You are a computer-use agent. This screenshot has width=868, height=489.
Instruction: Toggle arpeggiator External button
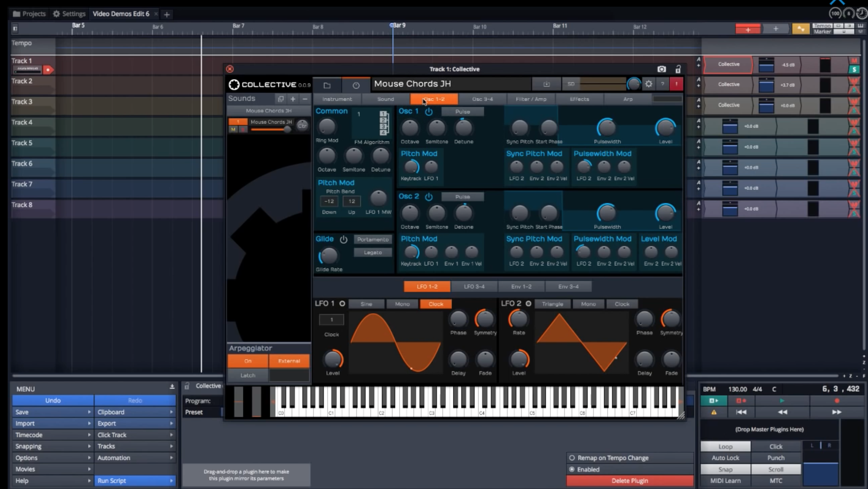pyautogui.click(x=289, y=361)
